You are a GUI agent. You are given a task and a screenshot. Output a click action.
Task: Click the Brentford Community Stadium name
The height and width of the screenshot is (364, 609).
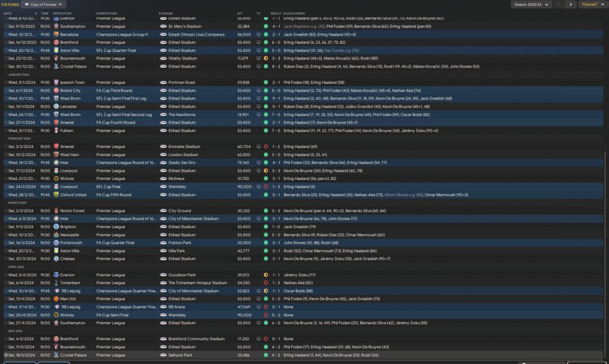196,339
